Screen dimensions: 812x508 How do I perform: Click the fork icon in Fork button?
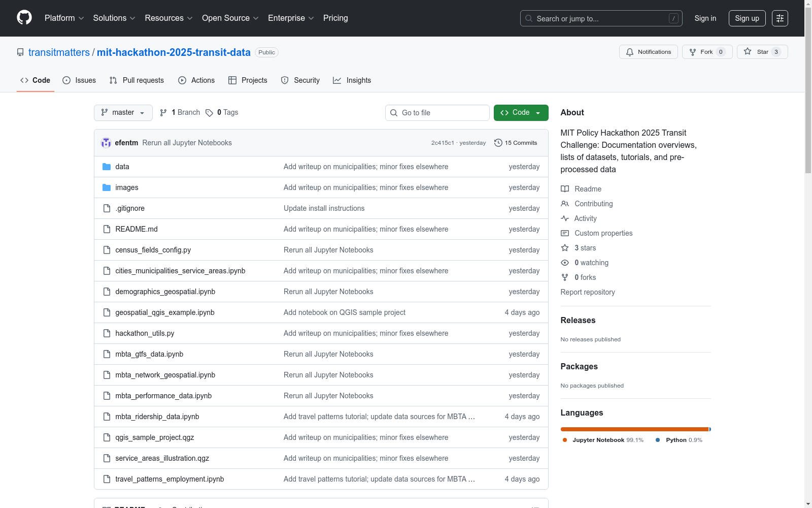(693, 52)
